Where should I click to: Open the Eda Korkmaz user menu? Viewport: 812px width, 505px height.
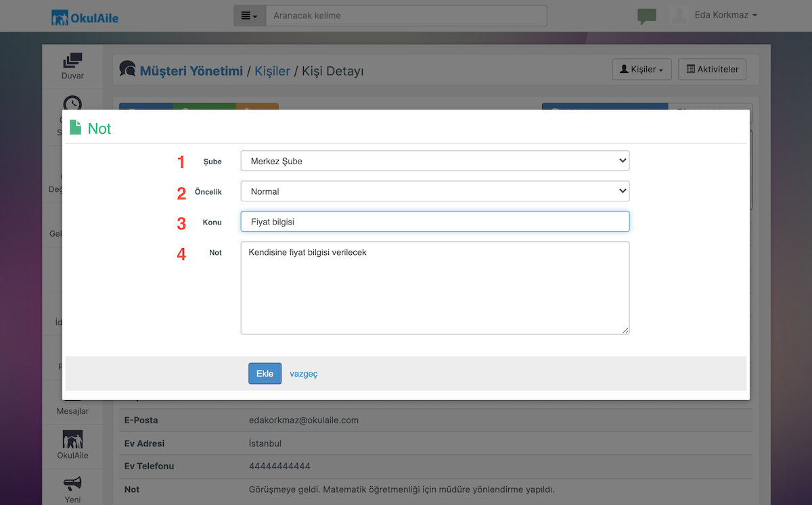point(725,15)
